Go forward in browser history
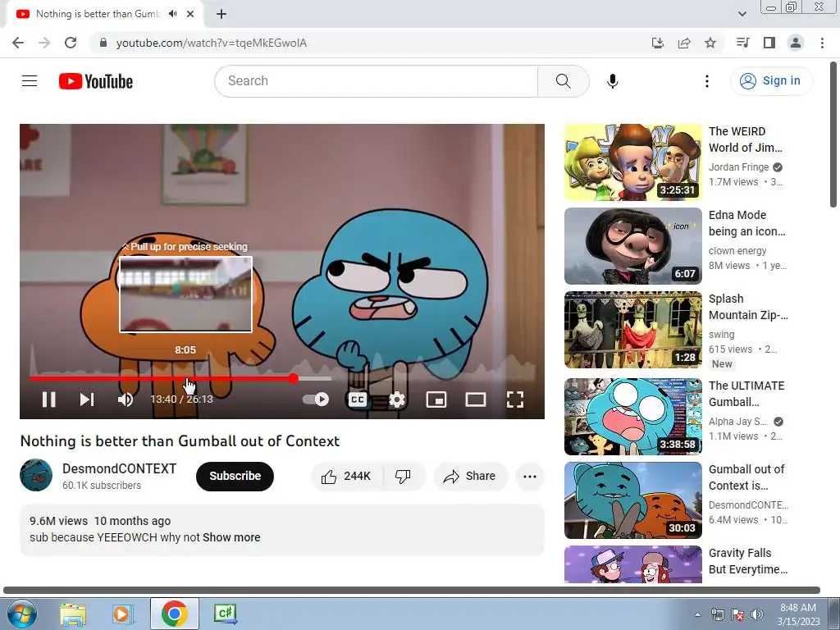The image size is (840, 630). pyautogui.click(x=44, y=43)
